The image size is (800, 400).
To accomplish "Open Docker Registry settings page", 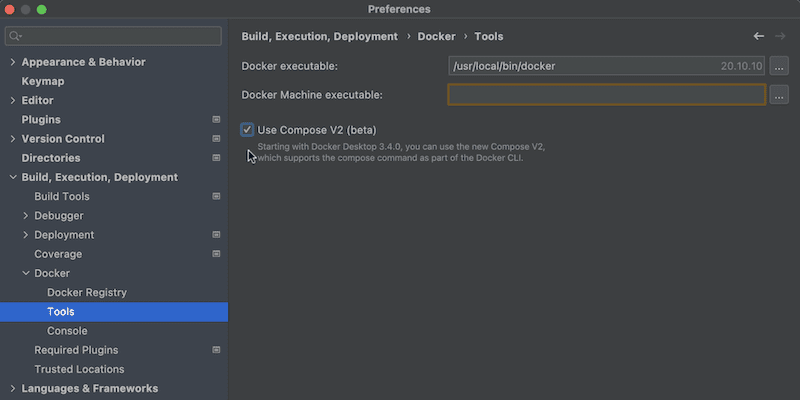I will 87,292.
